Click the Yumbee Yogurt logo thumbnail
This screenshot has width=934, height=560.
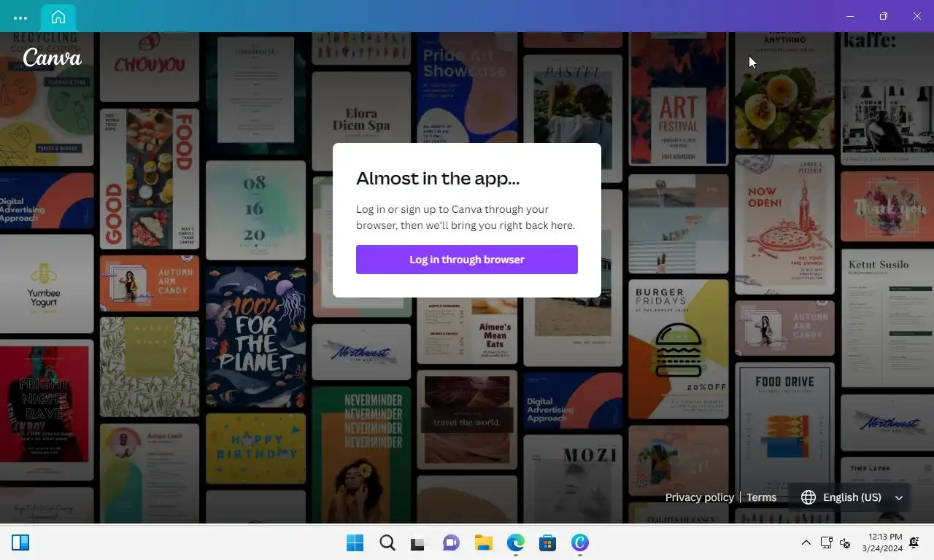[x=47, y=284]
